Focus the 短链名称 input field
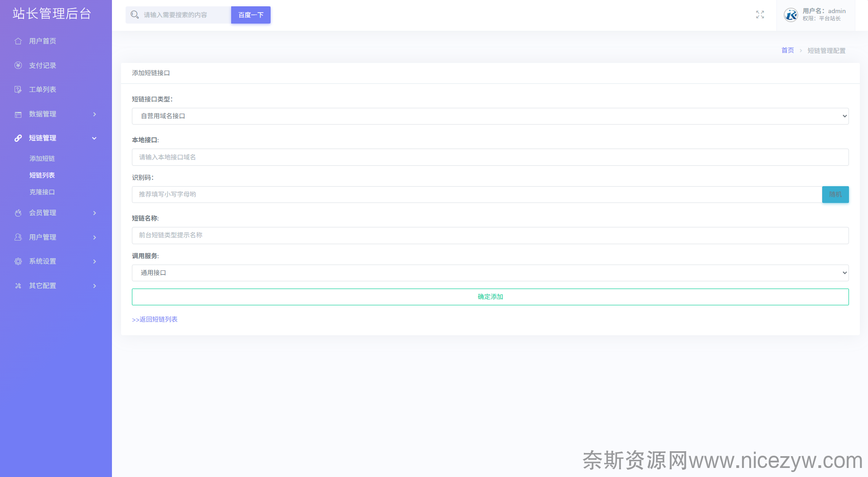Image resolution: width=868 pixels, height=477 pixels. [x=490, y=236]
